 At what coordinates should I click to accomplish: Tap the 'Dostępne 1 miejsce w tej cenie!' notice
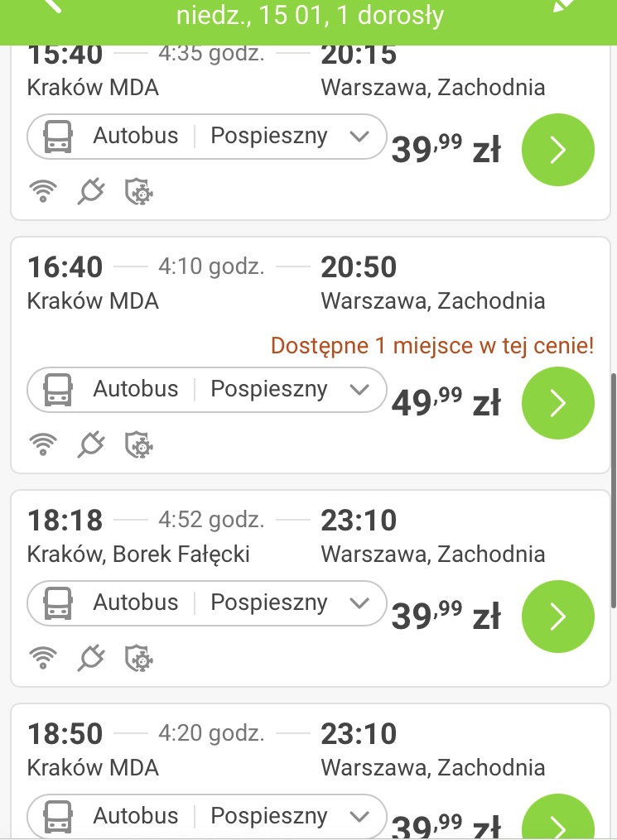(x=432, y=346)
